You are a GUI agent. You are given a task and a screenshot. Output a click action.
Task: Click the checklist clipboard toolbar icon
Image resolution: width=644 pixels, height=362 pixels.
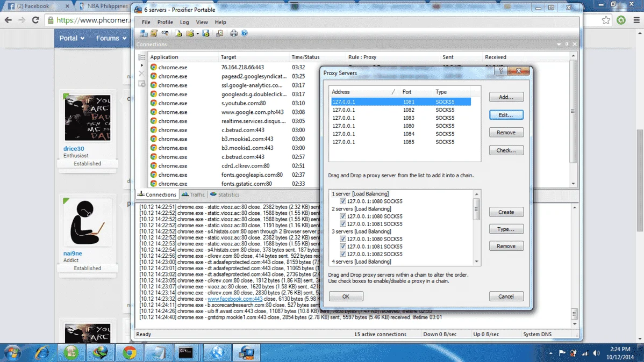[x=220, y=33]
